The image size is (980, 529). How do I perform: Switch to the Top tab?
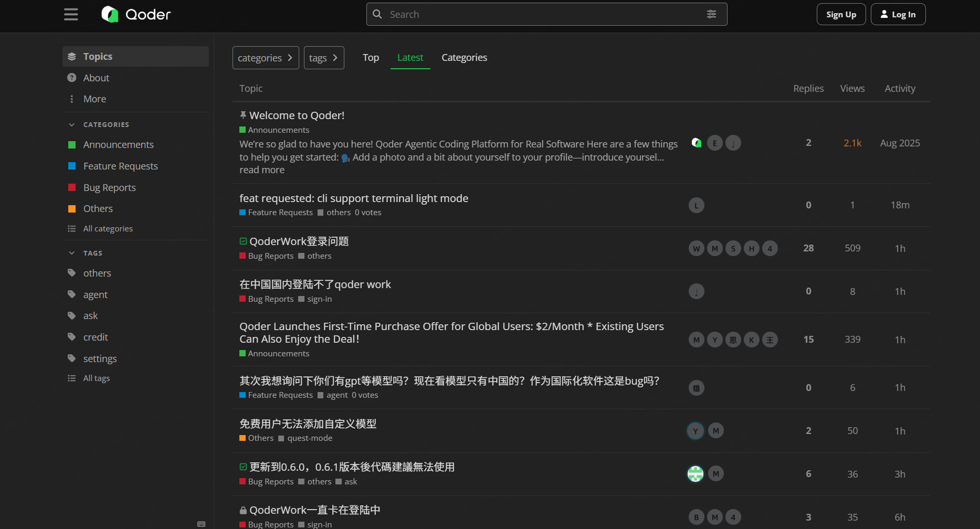coord(371,58)
